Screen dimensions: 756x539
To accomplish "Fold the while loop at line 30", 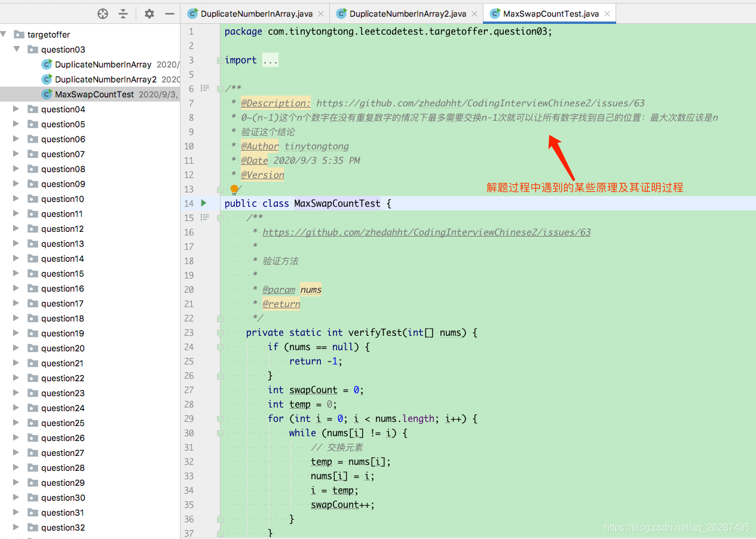I will 220,433.
